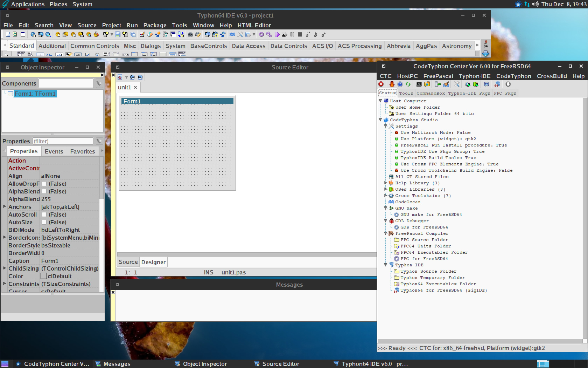Switch to the CommandBox tab
The image size is (588, 368).
[x=430, y=93]
